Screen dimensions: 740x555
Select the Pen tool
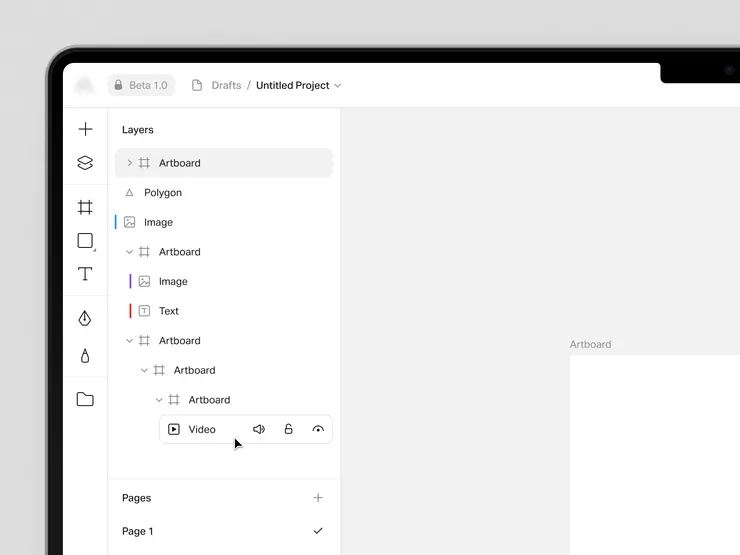[x=85, y=318]
